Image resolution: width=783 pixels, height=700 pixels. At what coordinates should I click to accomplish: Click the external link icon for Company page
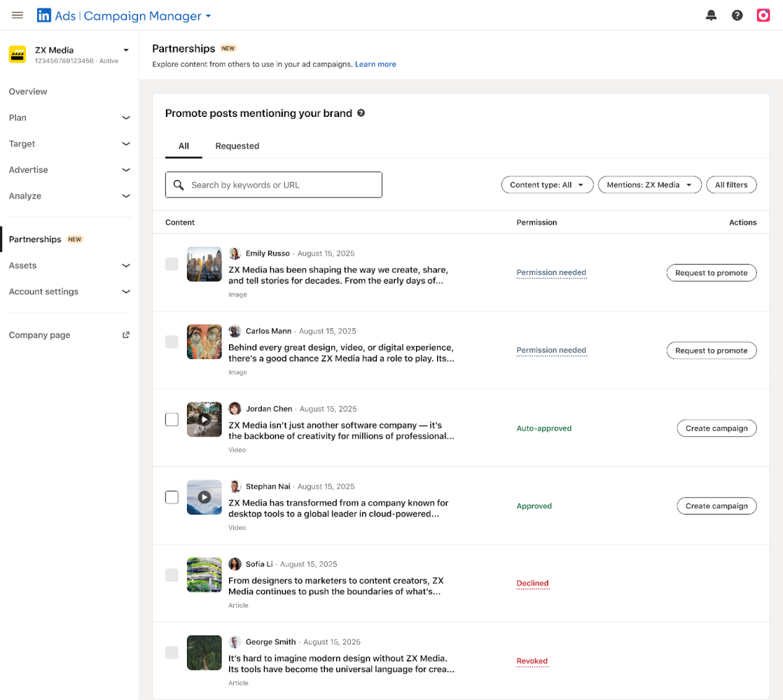126,335
